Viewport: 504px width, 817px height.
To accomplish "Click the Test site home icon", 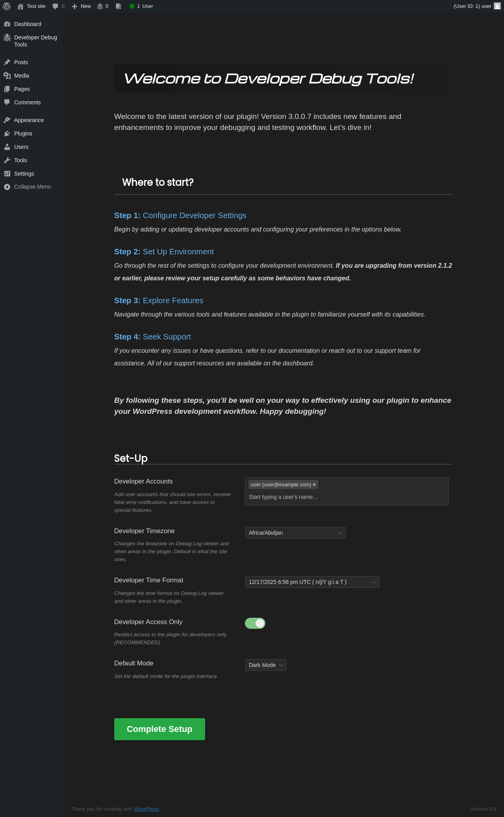I will (20, 6).
